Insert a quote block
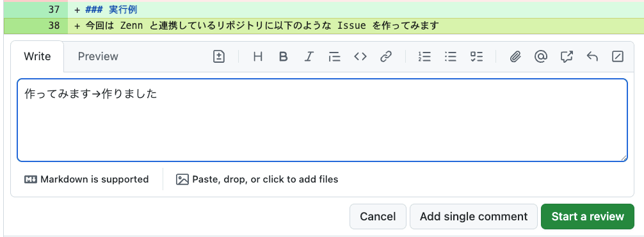644x237 pixels. click(x=334, y=56)
